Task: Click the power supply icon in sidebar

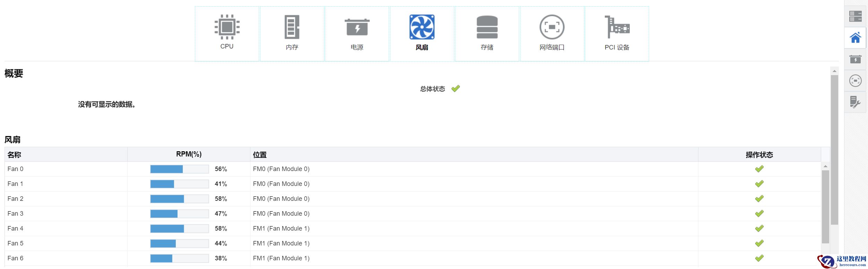Action: 855,59
